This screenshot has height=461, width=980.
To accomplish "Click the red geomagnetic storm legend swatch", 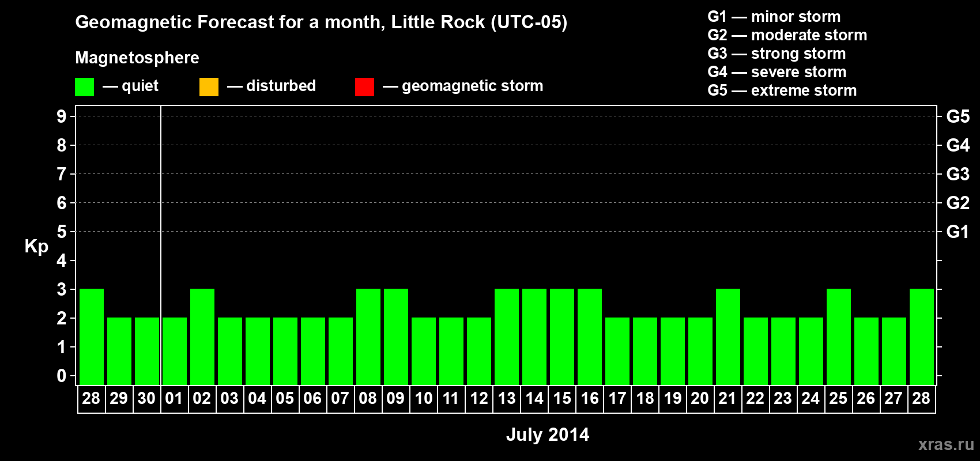I will [364, 87].
